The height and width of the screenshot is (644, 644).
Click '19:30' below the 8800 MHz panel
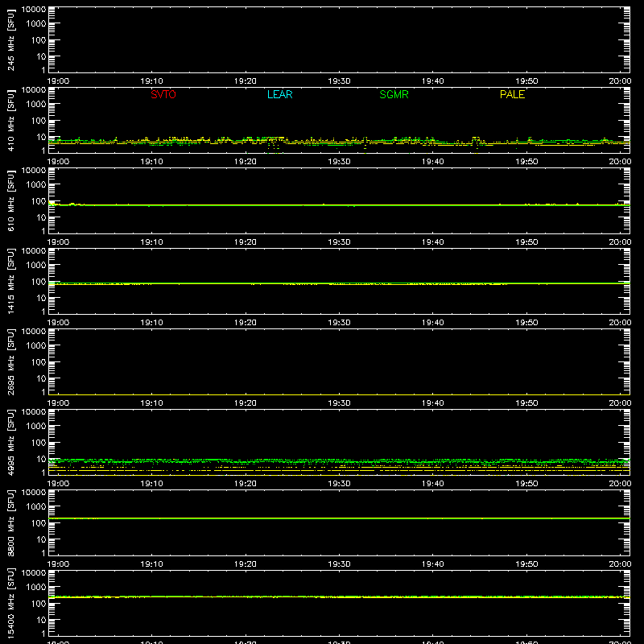coord(339,564)
